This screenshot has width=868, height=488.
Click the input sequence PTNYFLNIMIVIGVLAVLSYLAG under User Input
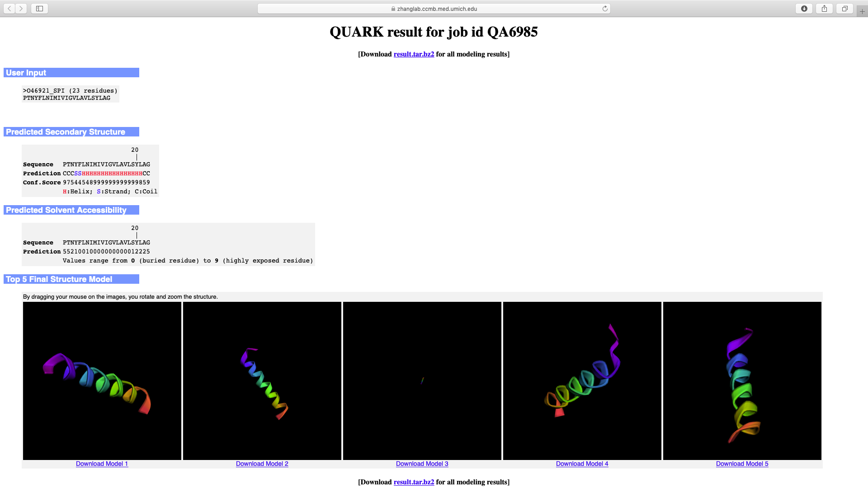pyautogui.click(x=67, y=98)
